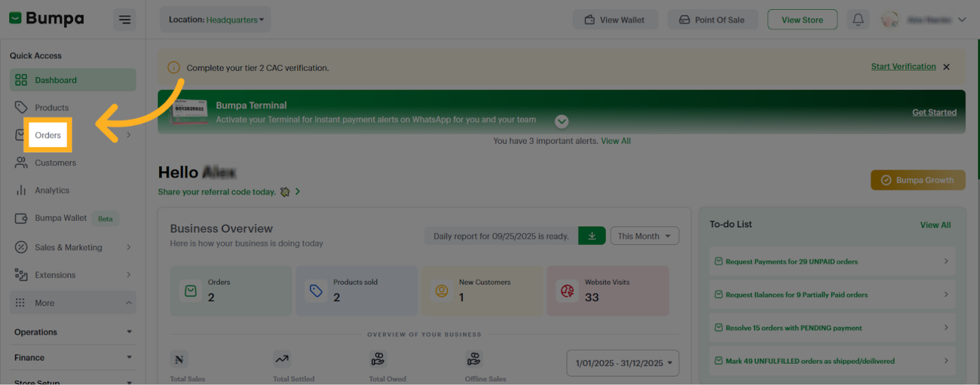The width and height of the screenshot is (980, 385).
Task: Click the View Store button
Action: [x=802, y=19]
